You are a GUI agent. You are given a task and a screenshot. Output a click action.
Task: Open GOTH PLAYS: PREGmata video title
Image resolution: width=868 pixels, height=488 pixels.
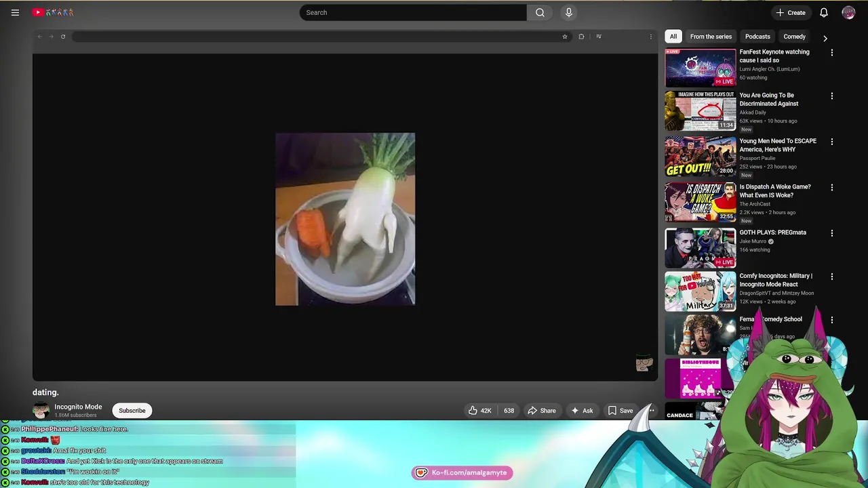(772, 232)
